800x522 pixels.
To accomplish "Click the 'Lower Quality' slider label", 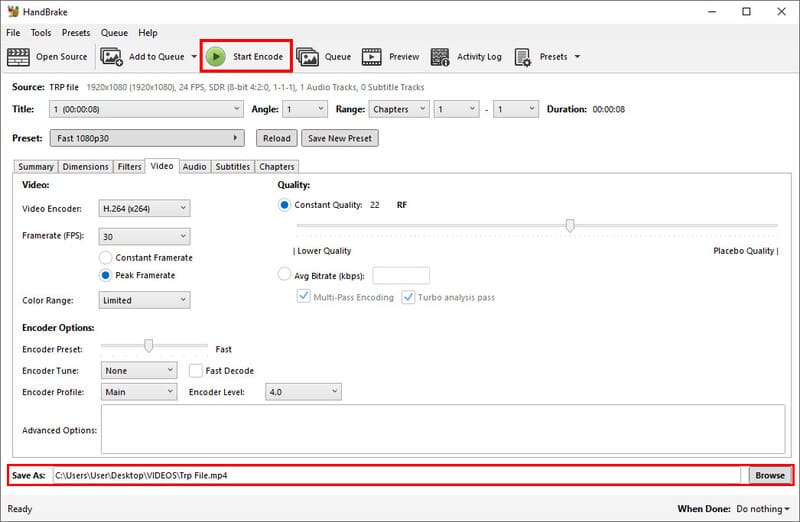I will (324, 251).
